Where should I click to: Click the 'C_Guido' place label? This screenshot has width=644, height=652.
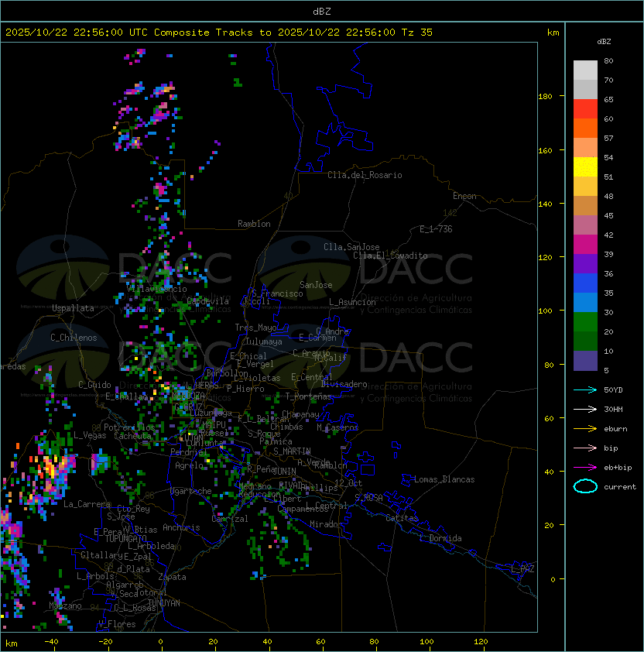pyautogui.click(x=94, y=385)
